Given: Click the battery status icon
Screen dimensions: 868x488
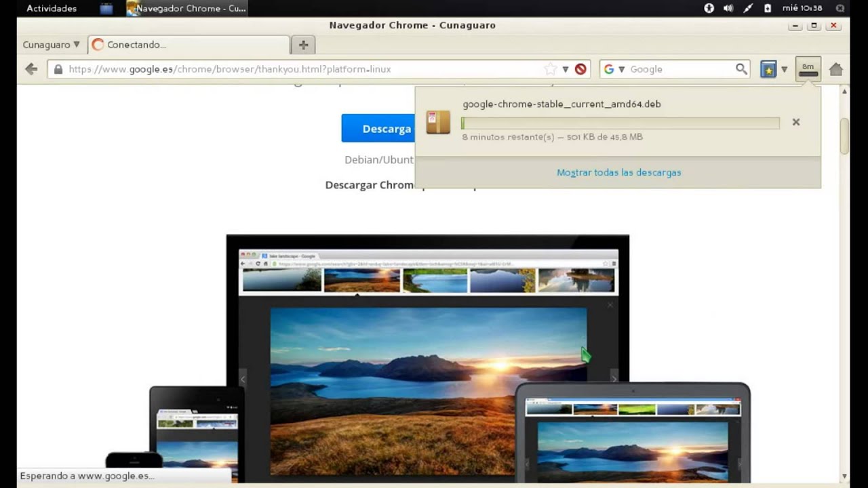Looking at the screenshot, I should click(x=768, y=8).
